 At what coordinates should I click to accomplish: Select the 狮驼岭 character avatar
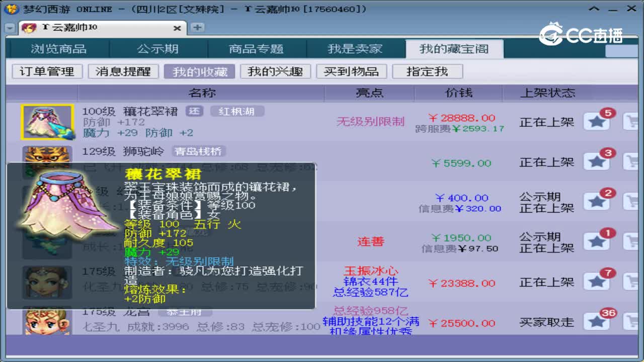[47, 154]
